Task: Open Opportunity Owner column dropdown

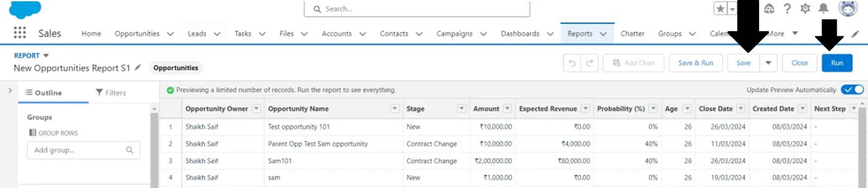Action: 256,109
